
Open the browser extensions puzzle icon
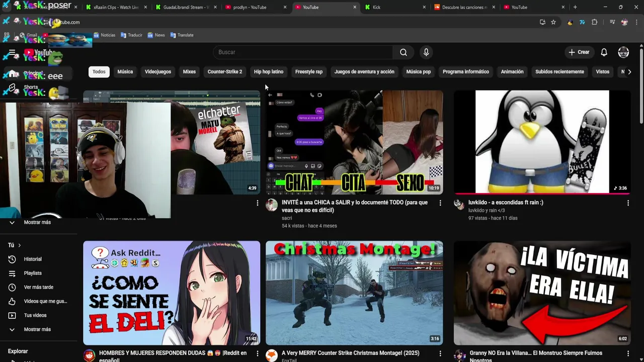(594, 22)
